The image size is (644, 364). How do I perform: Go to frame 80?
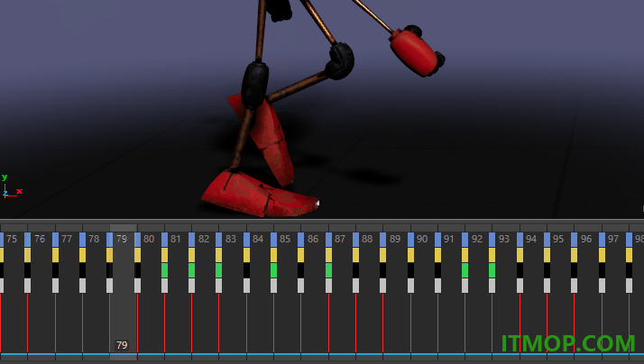[149, 239]
